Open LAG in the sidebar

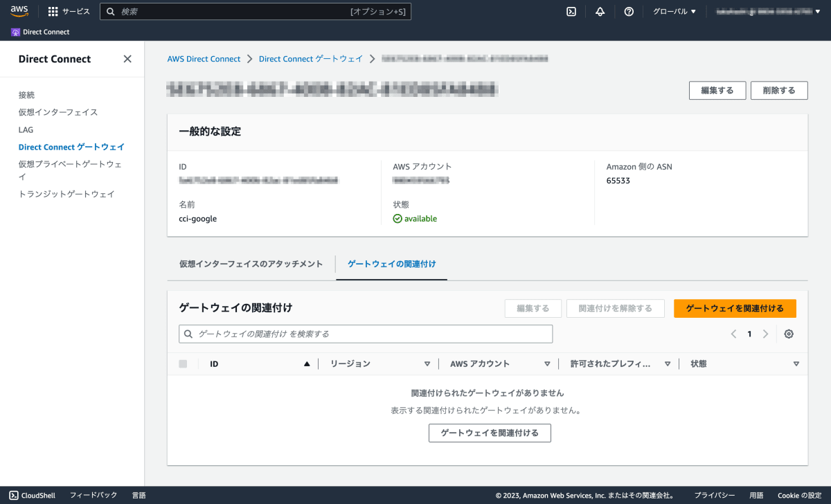(x=26, y=129)
